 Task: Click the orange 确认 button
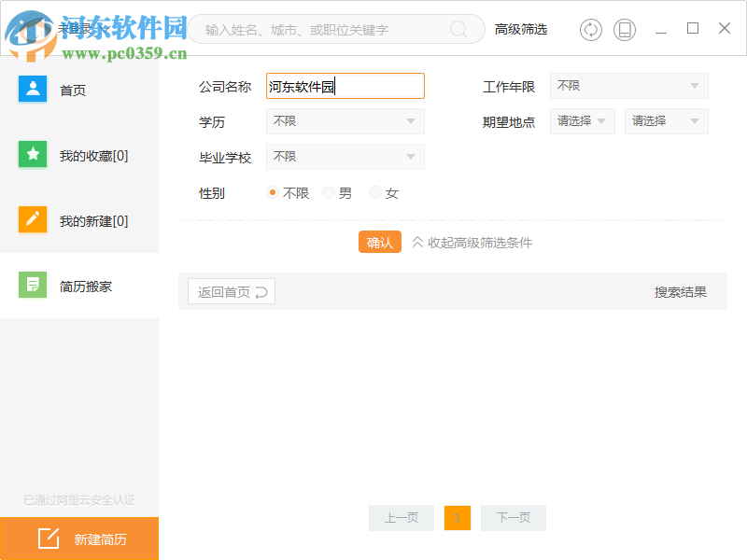pyautogui.click(x=380, y=242)
